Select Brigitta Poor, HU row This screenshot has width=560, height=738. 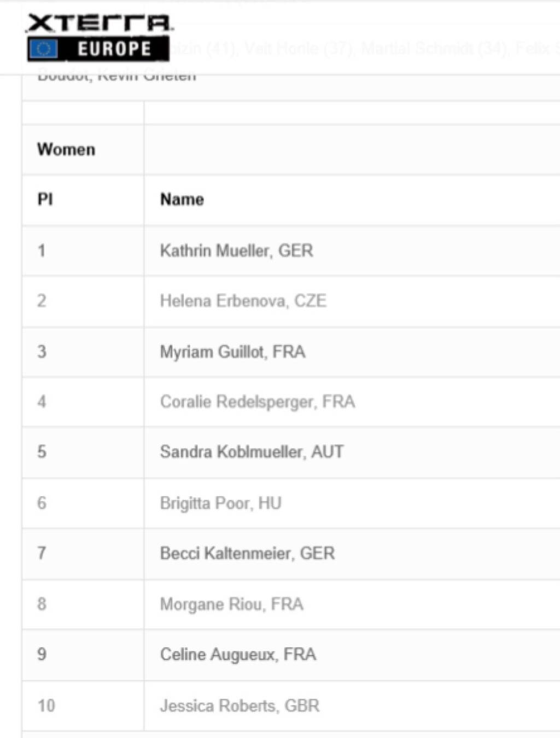(x=220, y=503)
